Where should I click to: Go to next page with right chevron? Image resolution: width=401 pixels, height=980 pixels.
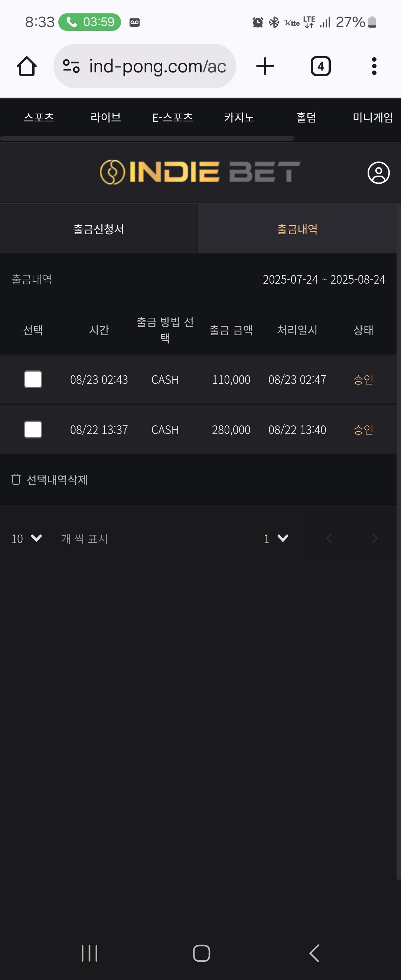click(375, 538)
